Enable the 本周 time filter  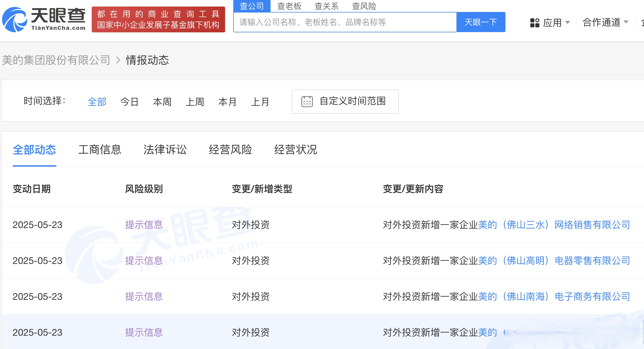click(162, 102)
